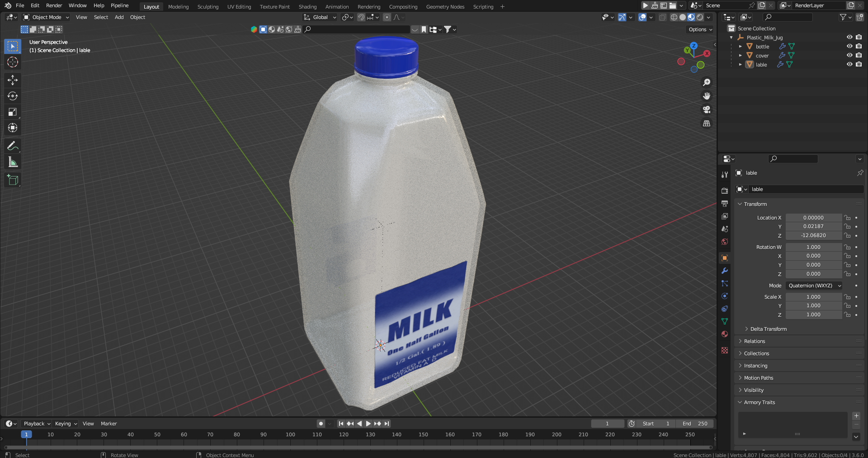The image size is (868, 458).
Task: Switch to the Shading workspace tab
Action: point(307,7)
